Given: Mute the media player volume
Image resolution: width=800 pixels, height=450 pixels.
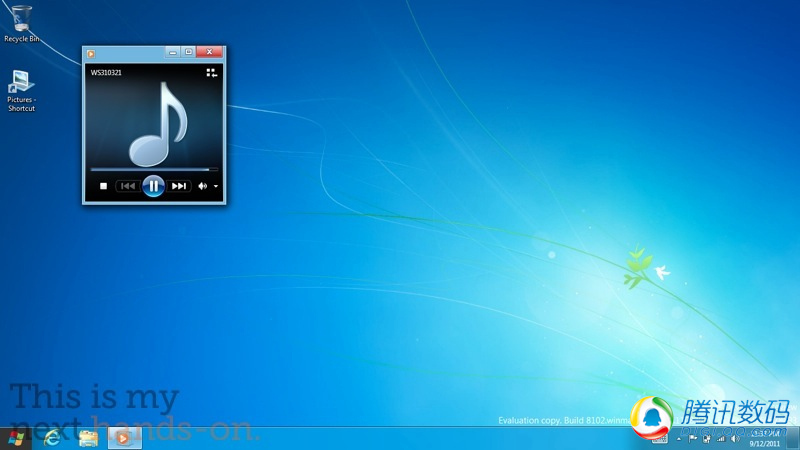Looking at the screenshot, I should point(203,186).
